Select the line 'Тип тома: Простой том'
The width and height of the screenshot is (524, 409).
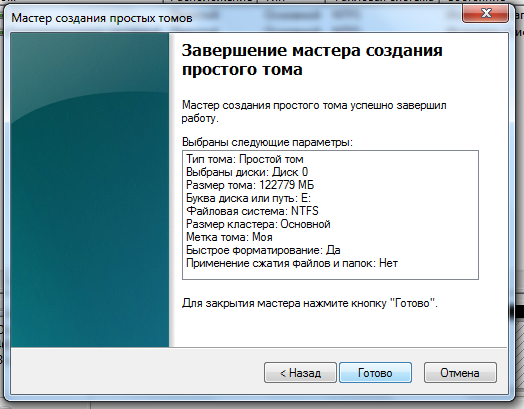click(245, 159)
